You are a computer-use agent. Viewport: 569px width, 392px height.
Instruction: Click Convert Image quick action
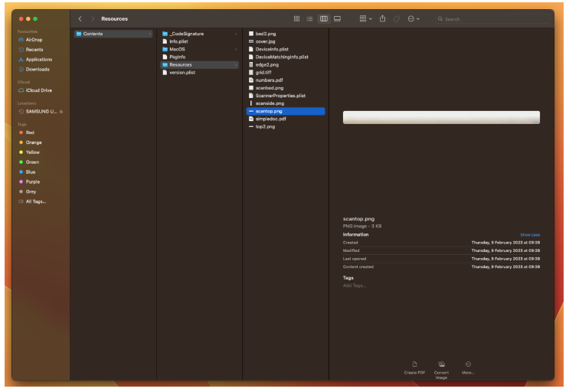(x=441, y=370)
